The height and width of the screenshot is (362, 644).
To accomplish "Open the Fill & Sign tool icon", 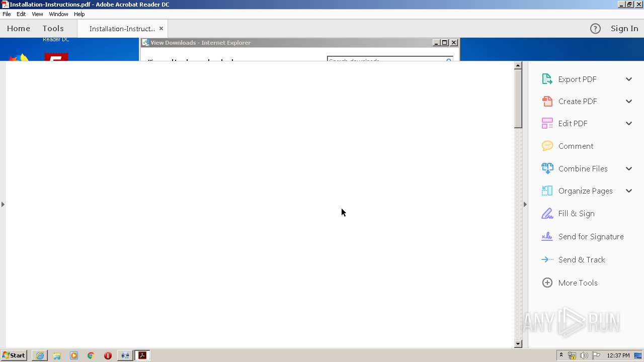I will click(x=547, y=213).
